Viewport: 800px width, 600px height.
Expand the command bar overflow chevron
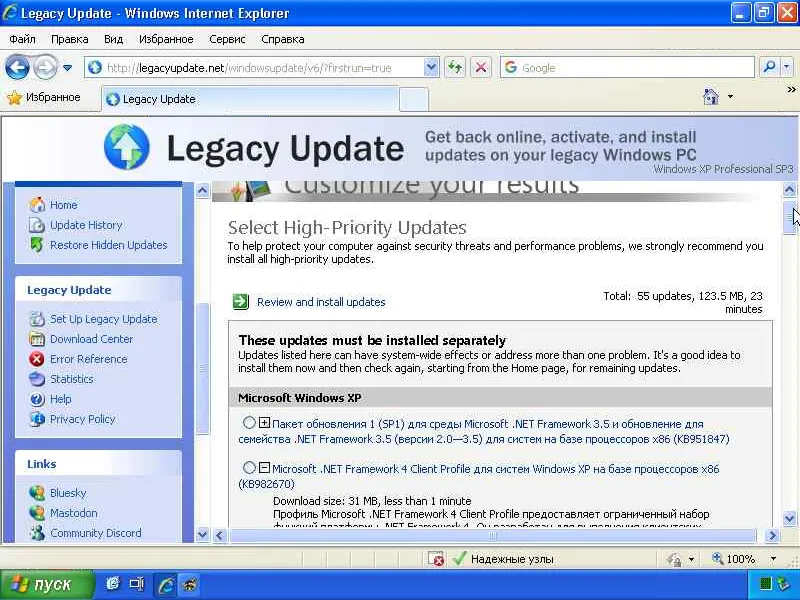pyautogui.click(x=791, y=90)
